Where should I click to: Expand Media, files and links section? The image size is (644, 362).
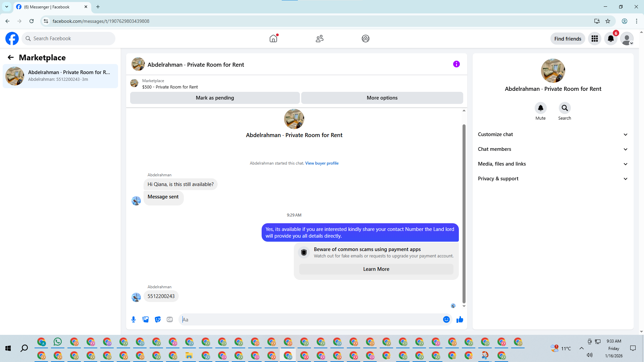[x=552, y=164]
